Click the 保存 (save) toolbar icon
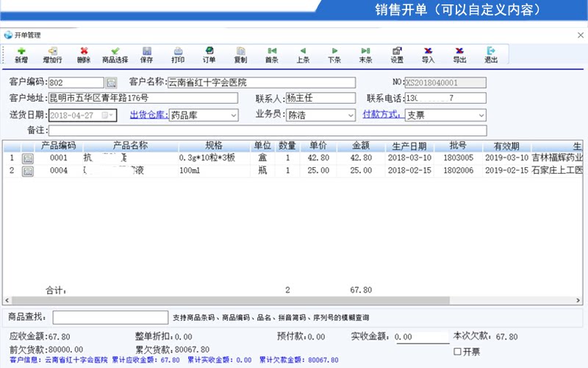Image resolution: width=588 pixels, height=368 pixels. coord(146,54)
